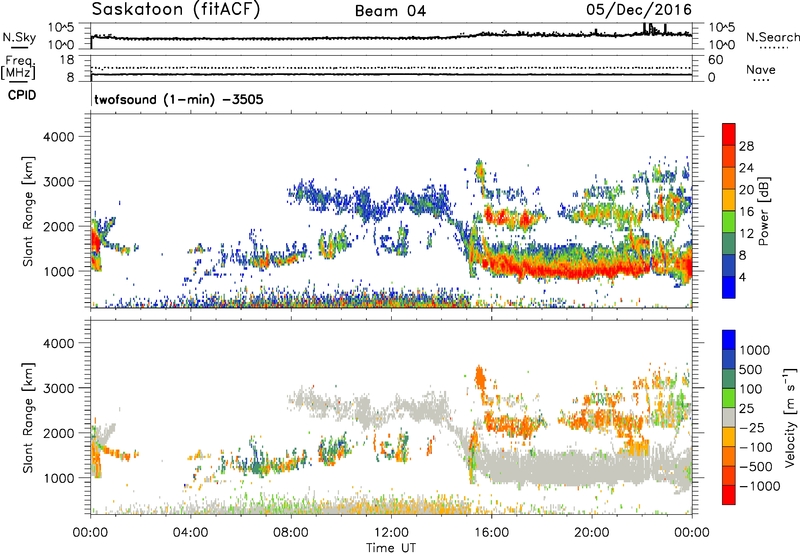Click the date '05/Dec/2016'

pos(639,9)
